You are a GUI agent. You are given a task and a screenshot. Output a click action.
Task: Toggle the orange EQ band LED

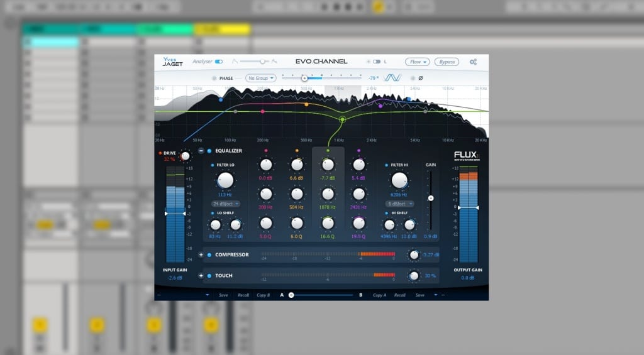[297, 151]
